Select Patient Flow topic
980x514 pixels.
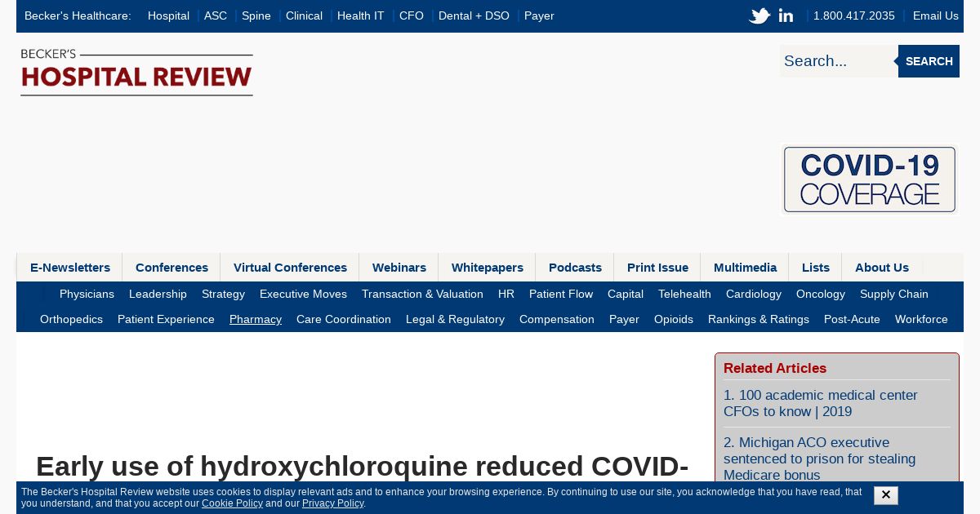click(x=561, y=294)
